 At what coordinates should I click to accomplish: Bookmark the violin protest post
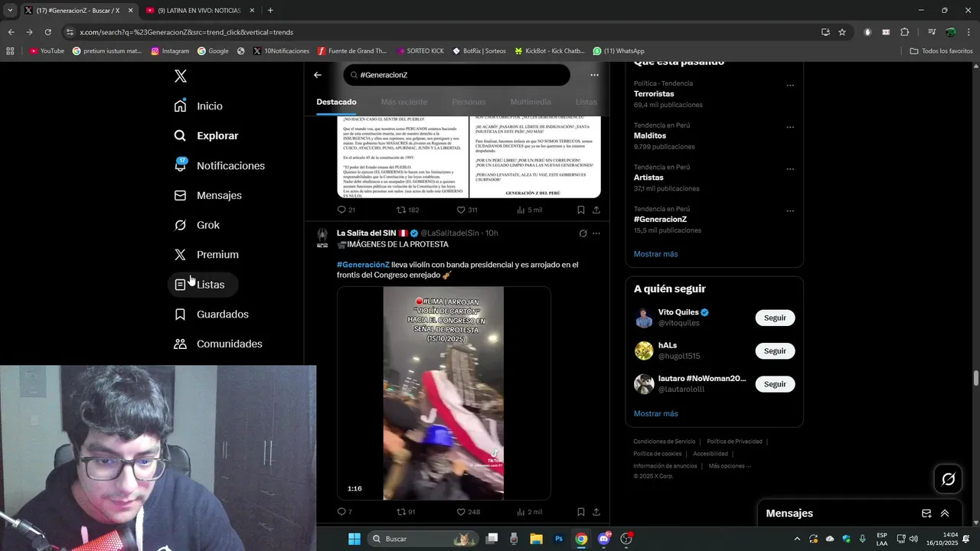point(581,512)
